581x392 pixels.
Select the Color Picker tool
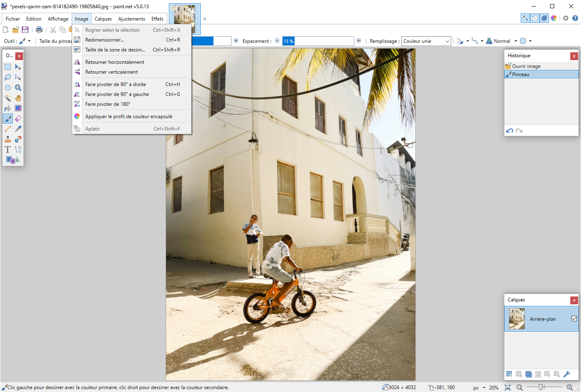click(x=18, y=129)
